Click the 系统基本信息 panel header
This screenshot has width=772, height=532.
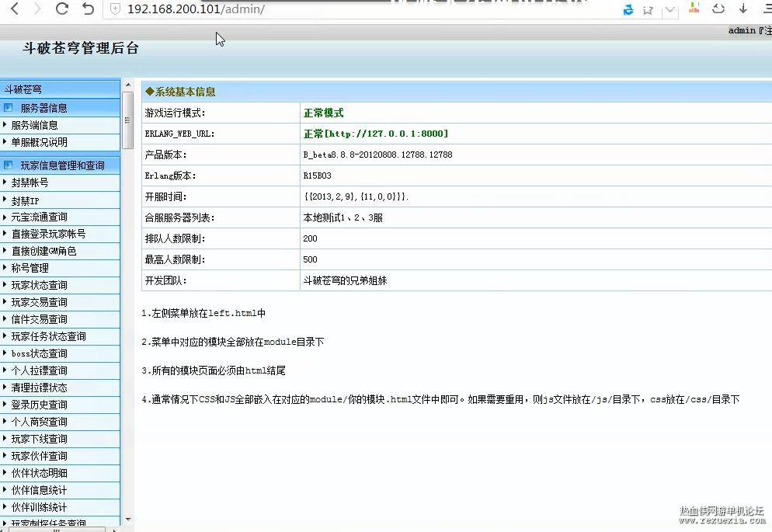[457, 92]
